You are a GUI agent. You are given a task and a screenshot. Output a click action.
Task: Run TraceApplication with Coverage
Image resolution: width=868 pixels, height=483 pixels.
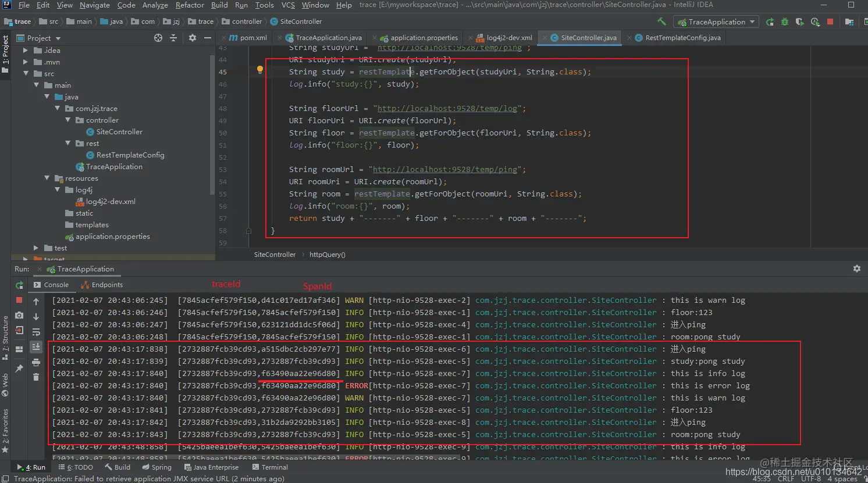click(x=800, y=22)
